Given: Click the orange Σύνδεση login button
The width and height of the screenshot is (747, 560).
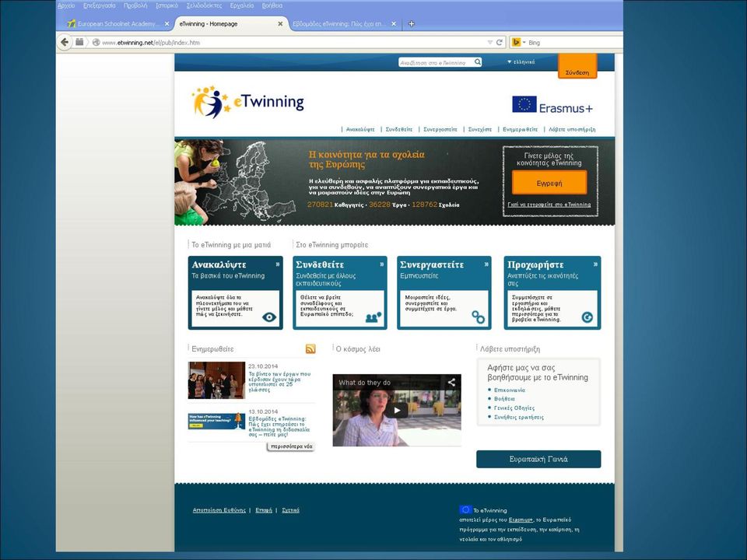Looking at the screenshot, I should 577,66.
